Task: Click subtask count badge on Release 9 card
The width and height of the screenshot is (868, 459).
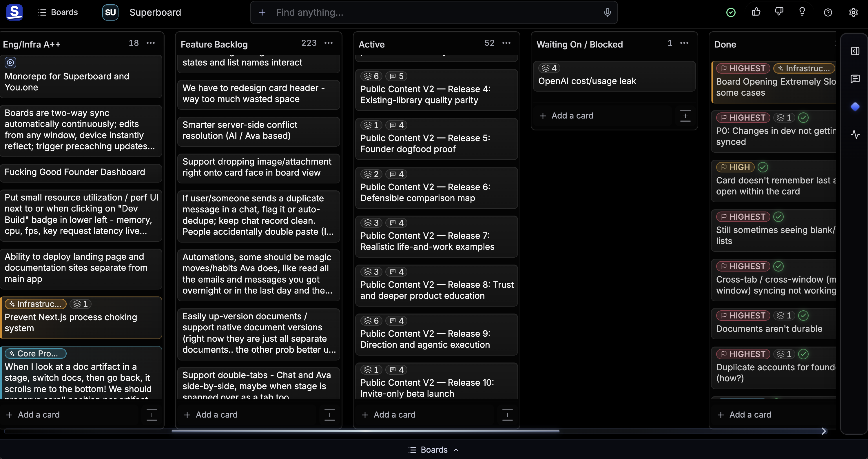Action: pos(371,321)
